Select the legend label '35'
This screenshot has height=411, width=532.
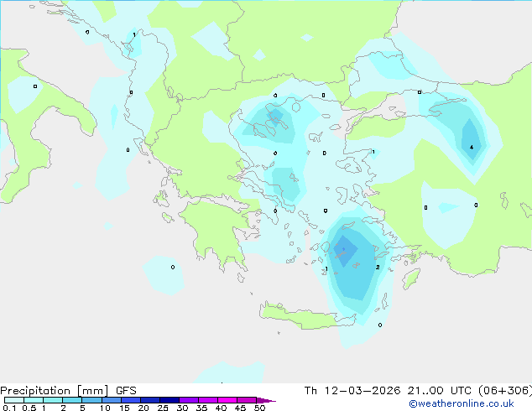click(x=201, y=408)
